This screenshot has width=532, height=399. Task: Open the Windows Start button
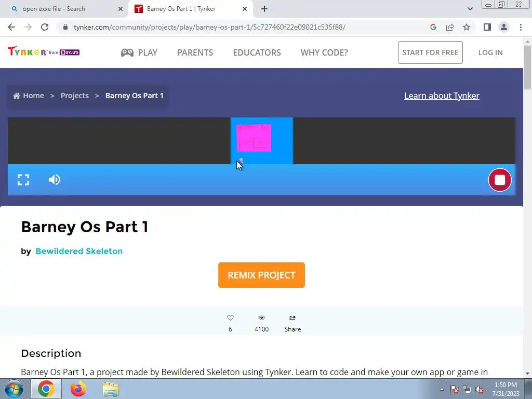tap(14, 389)
